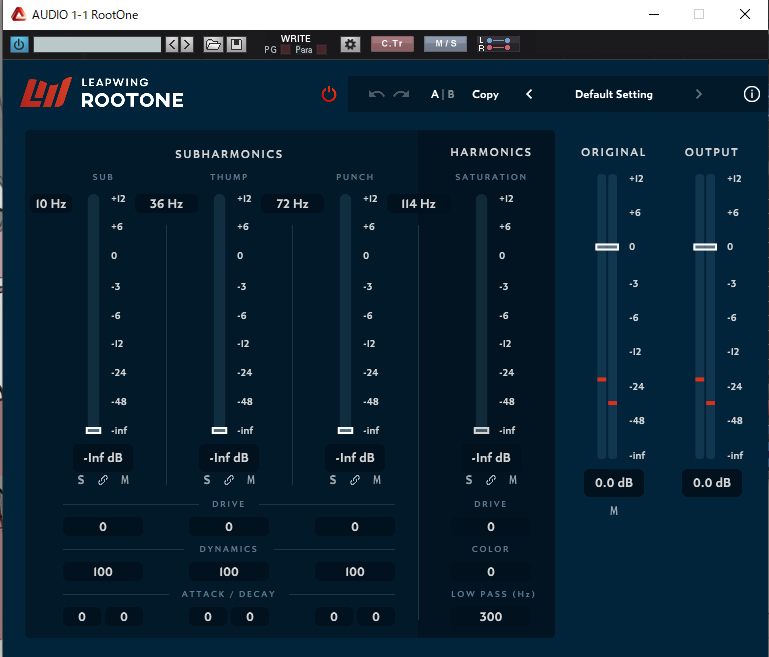Click the harmonics COLOR value field

(x=491, y=572)
